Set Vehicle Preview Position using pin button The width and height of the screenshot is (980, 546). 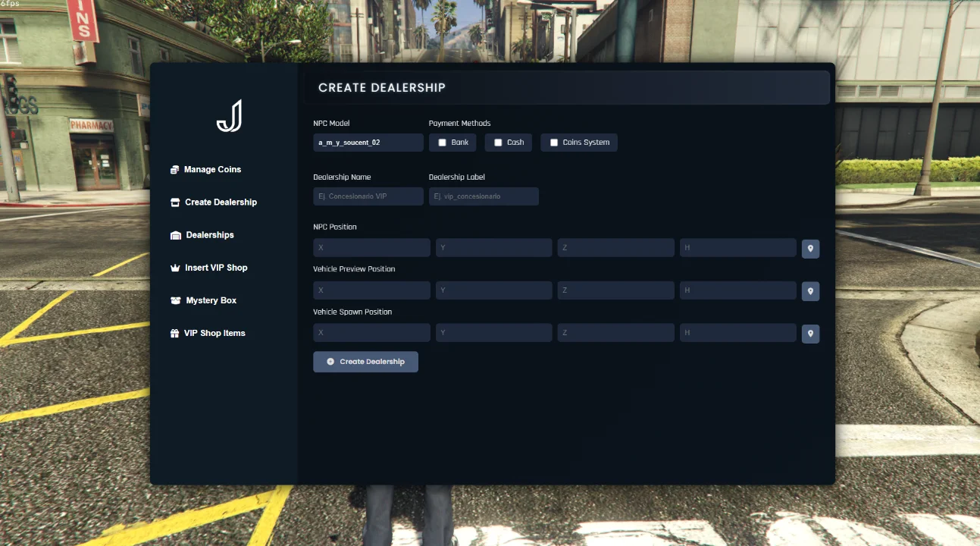[x=810, y=291]
